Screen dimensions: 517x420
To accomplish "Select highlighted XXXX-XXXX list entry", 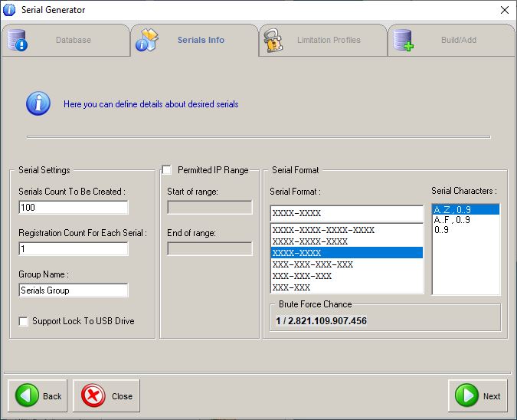I will point(346,253).
